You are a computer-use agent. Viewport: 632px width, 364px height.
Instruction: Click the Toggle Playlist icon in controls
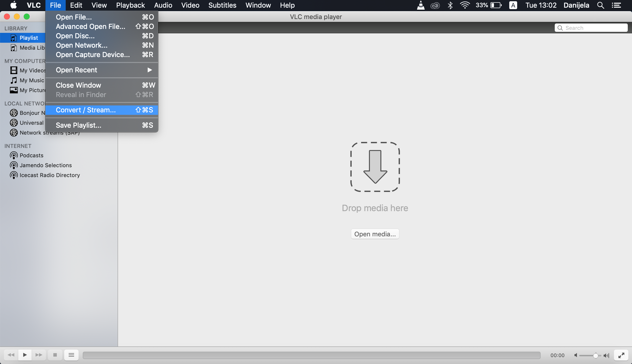click(71, 355)
